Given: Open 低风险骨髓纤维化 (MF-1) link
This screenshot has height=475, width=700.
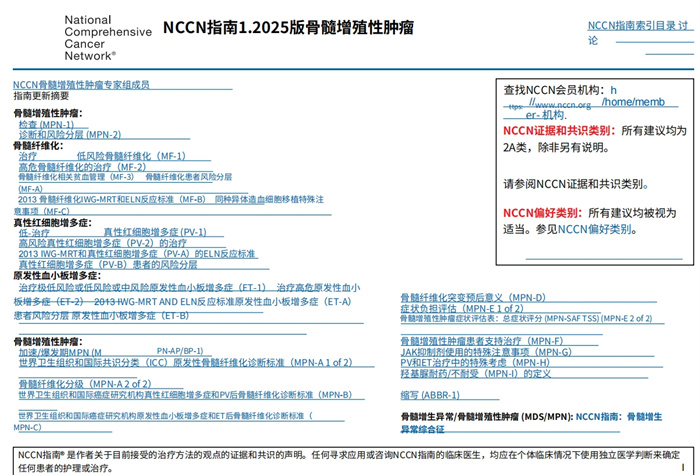Looking at the screenshot, I should pos(131,156).
